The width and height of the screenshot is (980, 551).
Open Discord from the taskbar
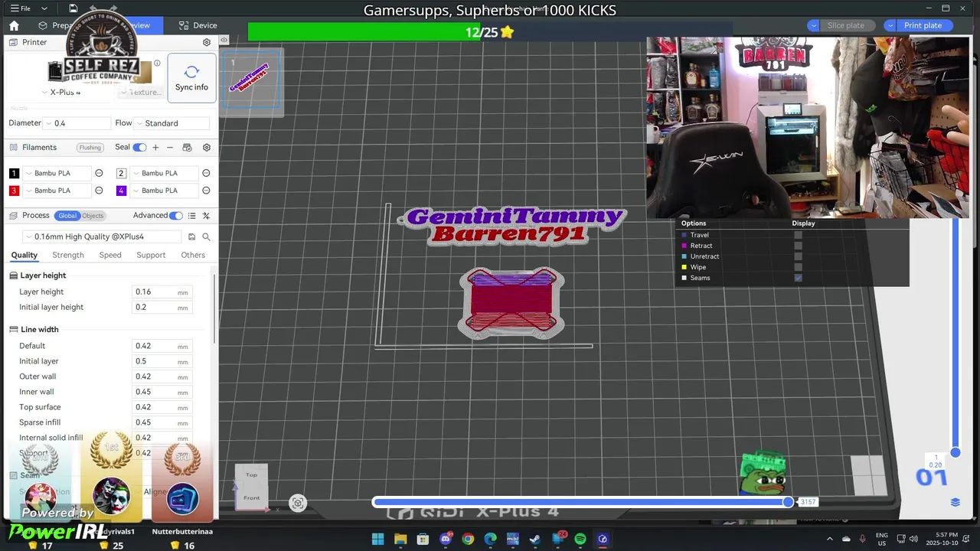pos(446,539)
